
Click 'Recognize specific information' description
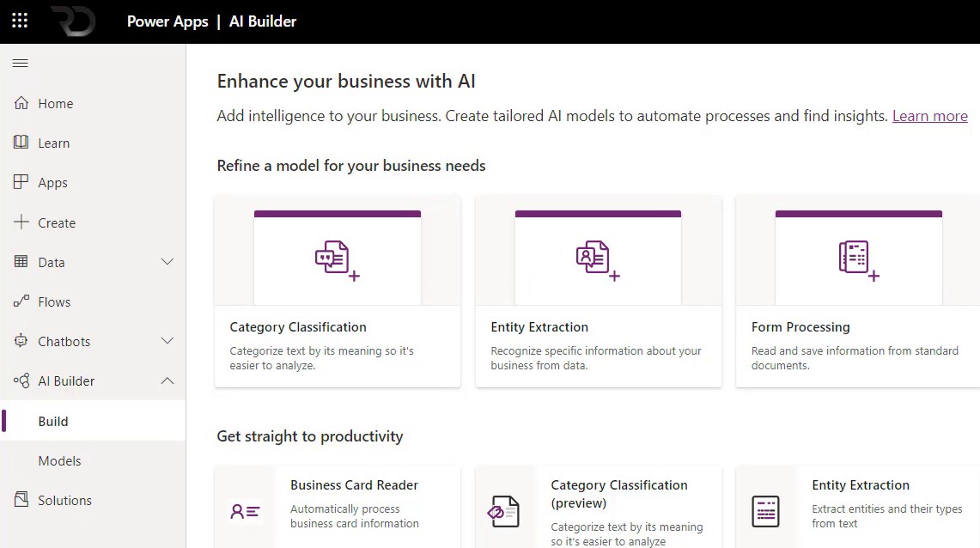[595, 358]
